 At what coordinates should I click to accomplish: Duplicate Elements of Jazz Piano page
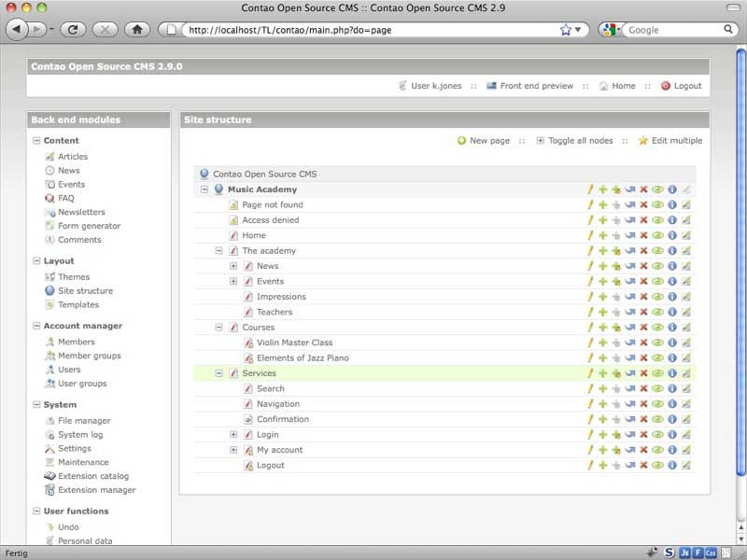[x=602, y=358]
